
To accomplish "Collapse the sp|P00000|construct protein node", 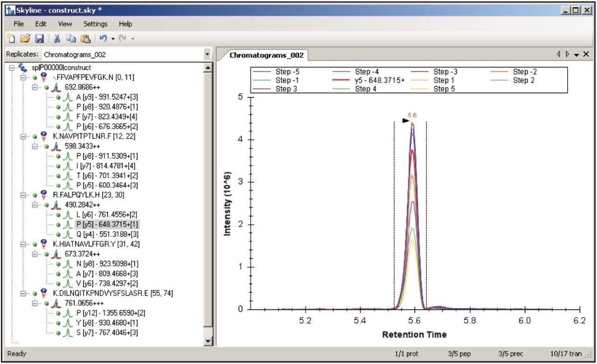I will point(12,68).
